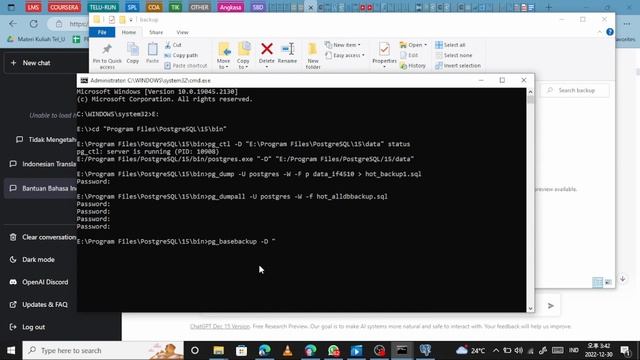
Task: Click Clear conversations in sidebar
Action: 42,237
